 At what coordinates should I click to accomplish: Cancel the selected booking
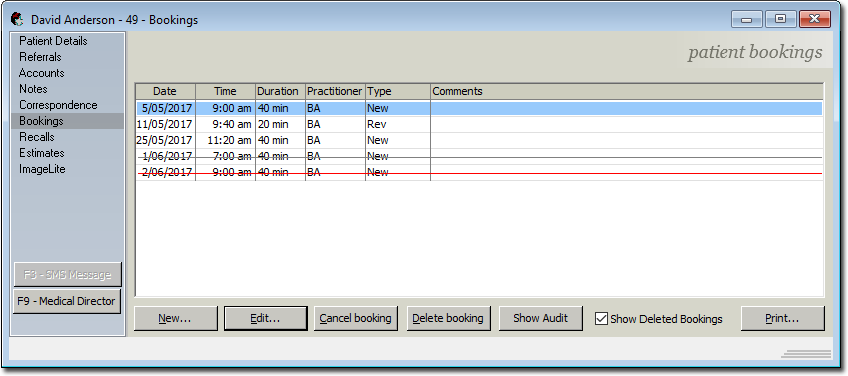356,318
